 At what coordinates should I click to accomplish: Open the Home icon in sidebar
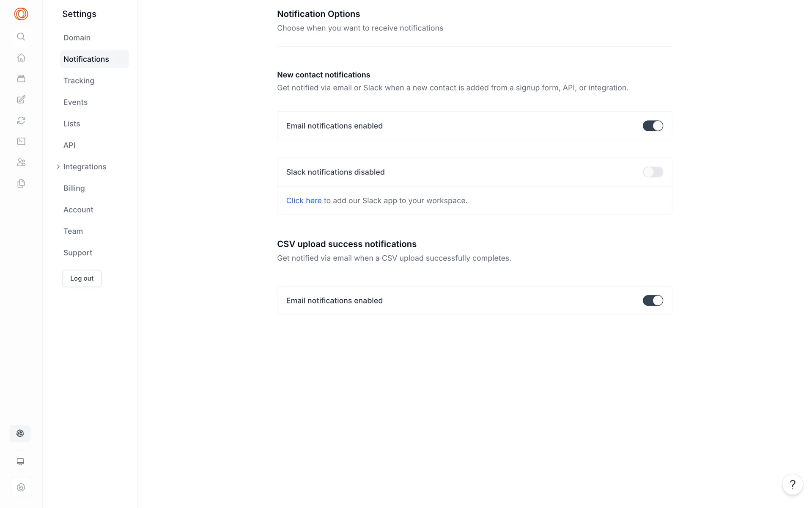pos(21,58)
